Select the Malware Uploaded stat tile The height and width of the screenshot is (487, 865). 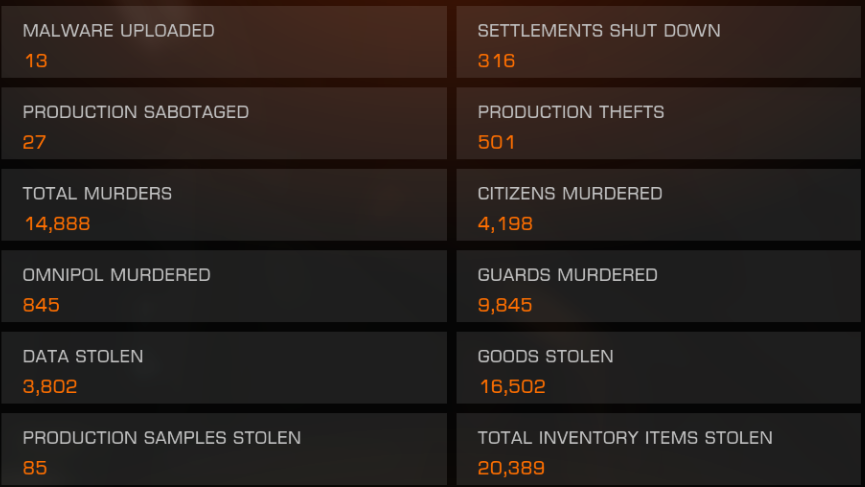[224, 42]
